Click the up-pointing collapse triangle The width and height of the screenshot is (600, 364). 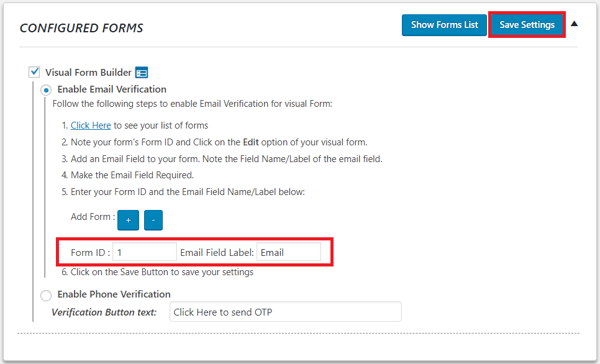coord(574,22)
